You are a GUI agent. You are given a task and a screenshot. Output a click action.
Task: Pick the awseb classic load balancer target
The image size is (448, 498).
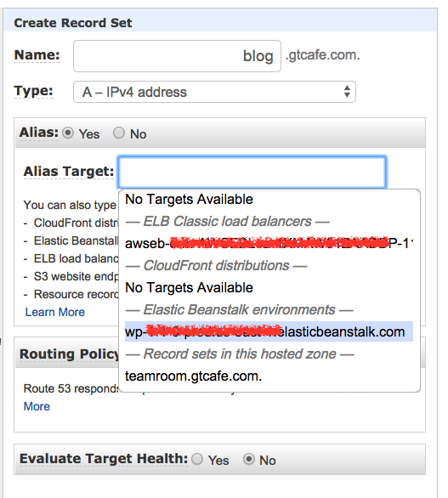[x=269, y=244]
